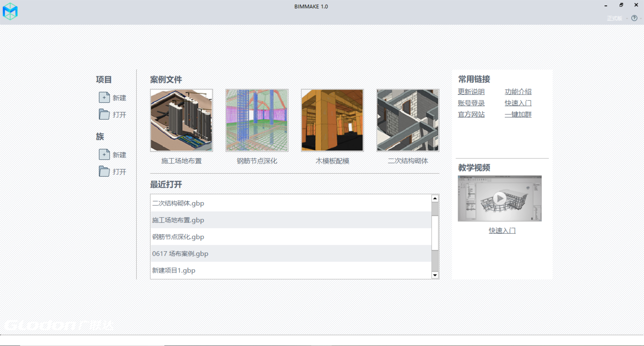Open recent file 0617 场布案例.gbp

click(291, 253)
